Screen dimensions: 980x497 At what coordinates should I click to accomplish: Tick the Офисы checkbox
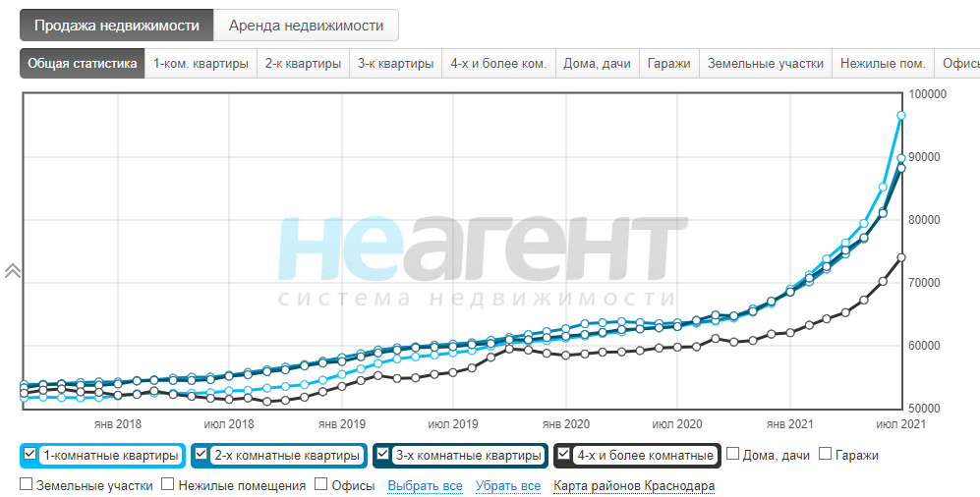point(321,484)
